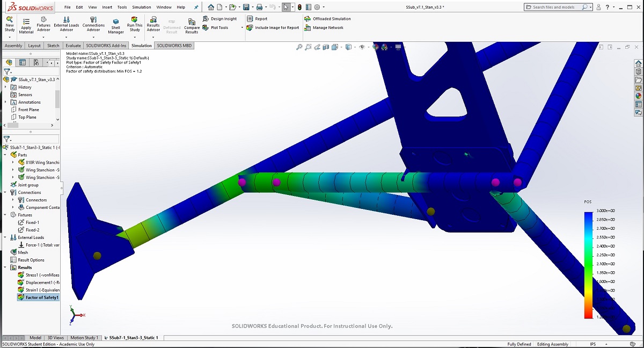644x348 pixels.
Task: Expand the Annotations tree node
Action: pyautogui.click(x=6, y=102)
